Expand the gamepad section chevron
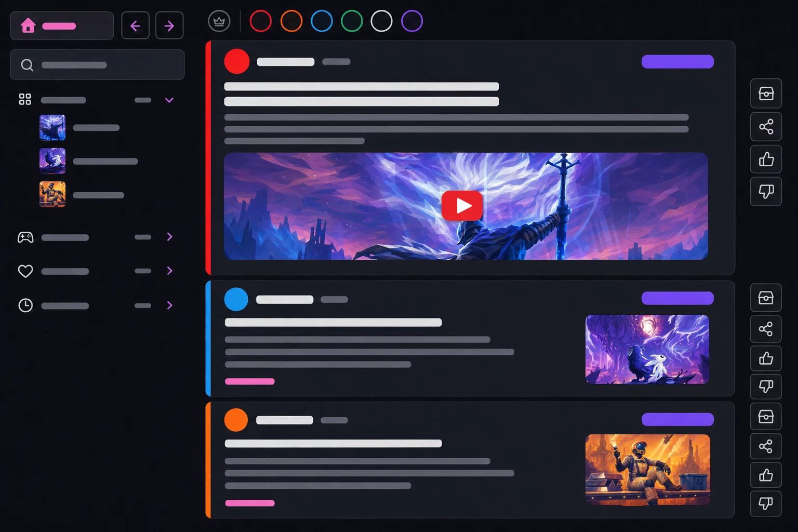This screenshot has width=798, height=532. click(x=170, y=237)
